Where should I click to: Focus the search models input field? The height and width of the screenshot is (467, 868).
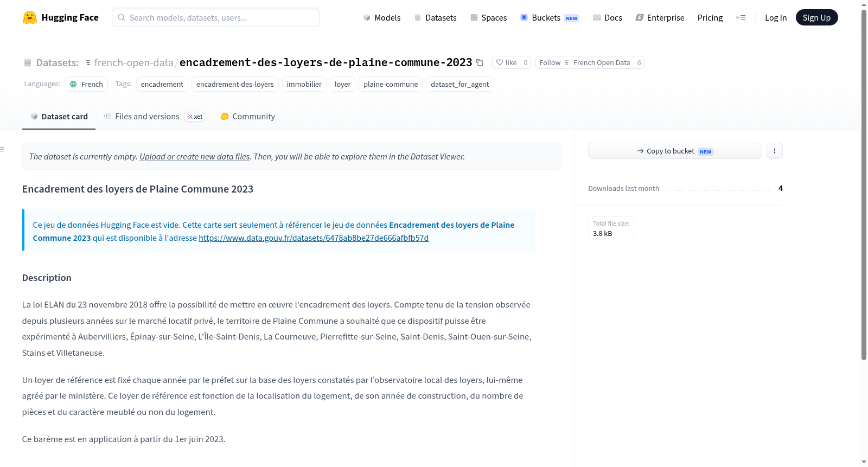(x=216, y=17)
